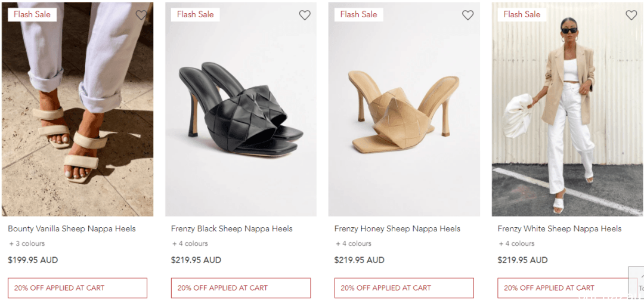This screenshot has width=644, height=303.
Task: Show '+ 4 colours' options for Frenzy Honey
Action: (x=354, y=243)
